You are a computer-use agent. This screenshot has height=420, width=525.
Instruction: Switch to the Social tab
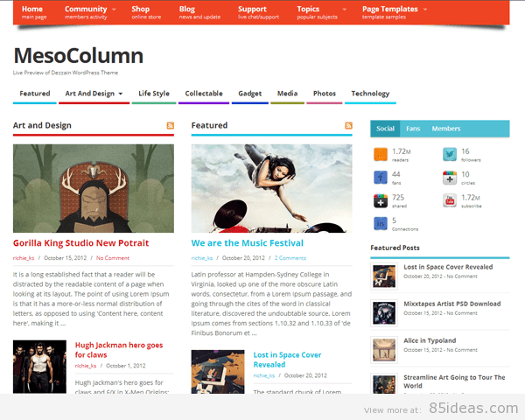pos(385,129)
